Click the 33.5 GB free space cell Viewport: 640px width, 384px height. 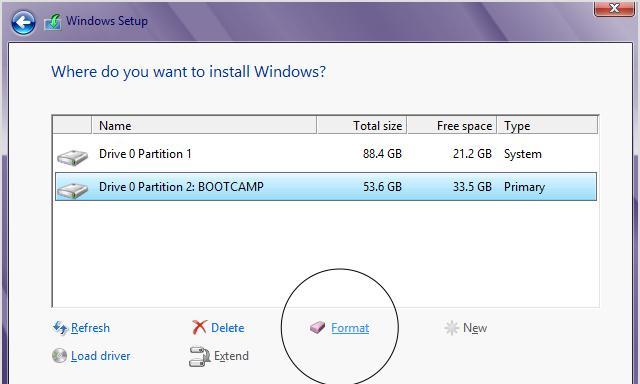pos(472,186)
